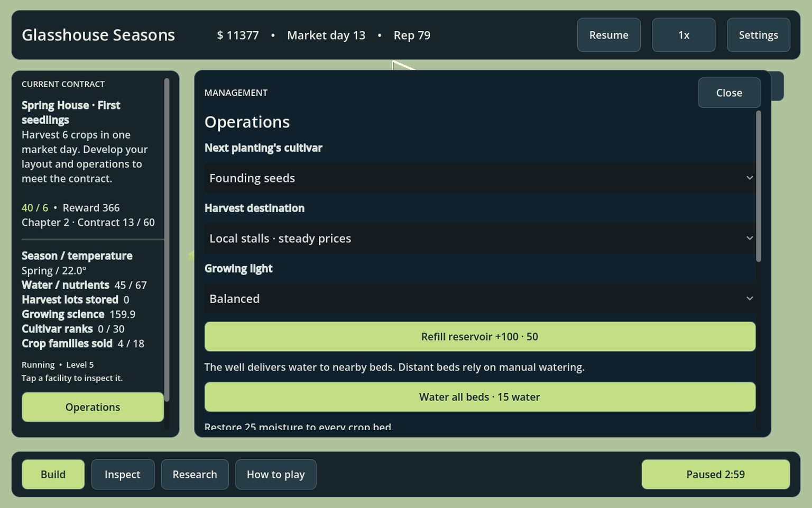Water all beds using 15 water
Image resolution: width=812 pixels, height=508 pixels.
click(x=479, y=397)
